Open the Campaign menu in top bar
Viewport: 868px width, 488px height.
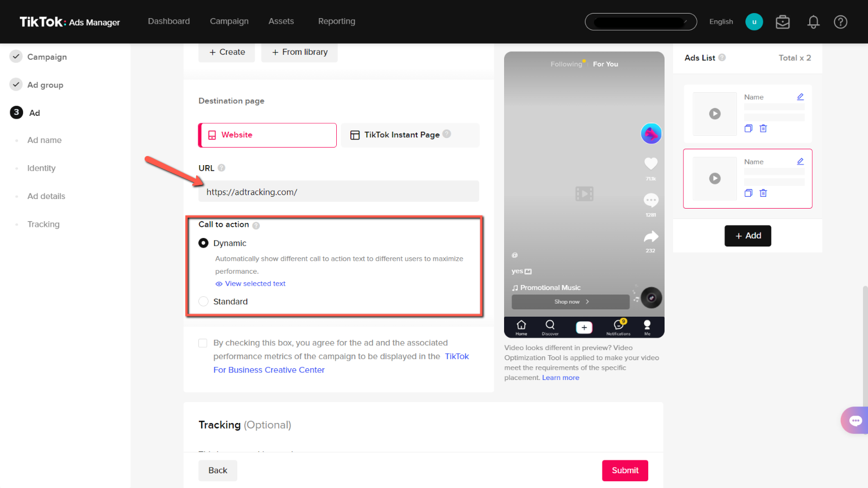[x=229, y=21]
